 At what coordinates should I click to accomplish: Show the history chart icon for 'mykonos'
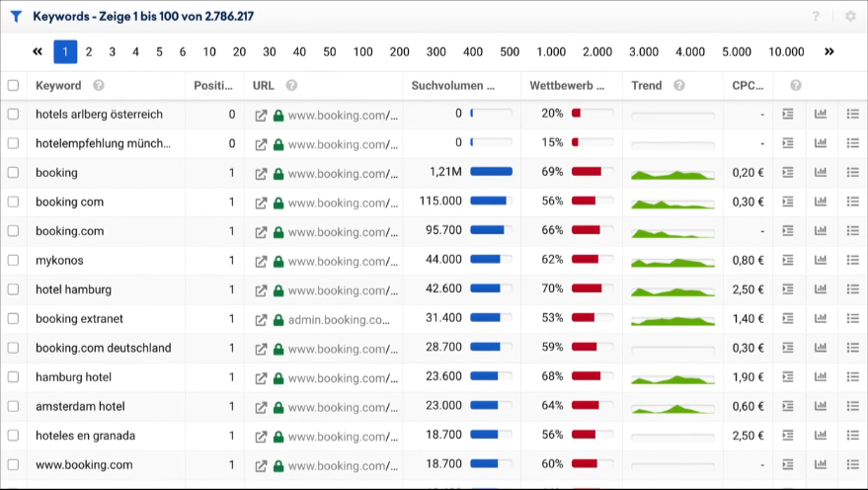tap(821, 260)
